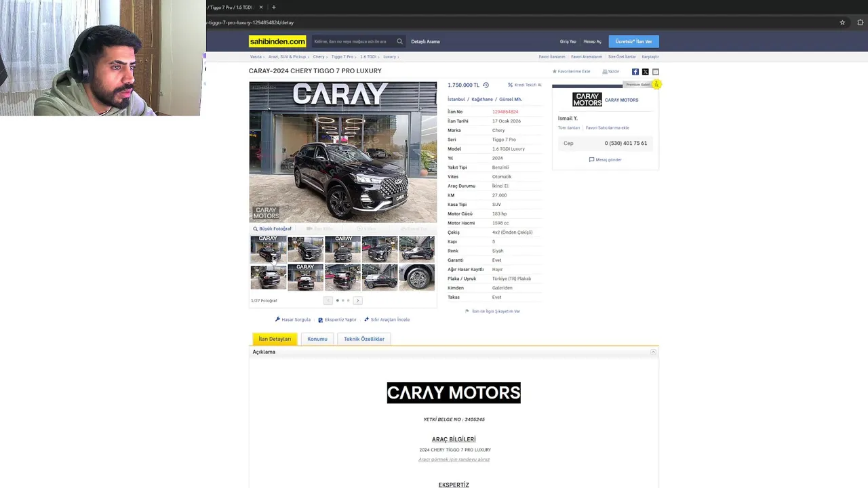Click Ekspertiz Yaptır link
The image size is (868, 488).
tap(337, 320)
